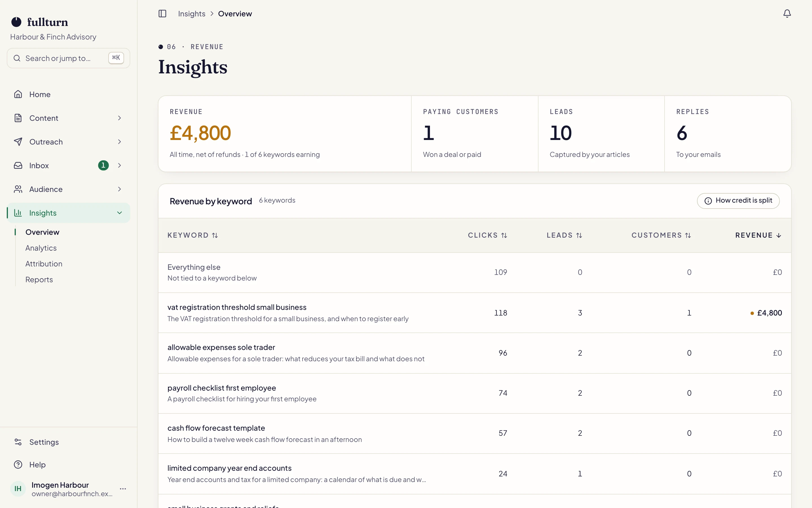Open the Reports submenu item
812x508 pixels.
tap(39, 279)
